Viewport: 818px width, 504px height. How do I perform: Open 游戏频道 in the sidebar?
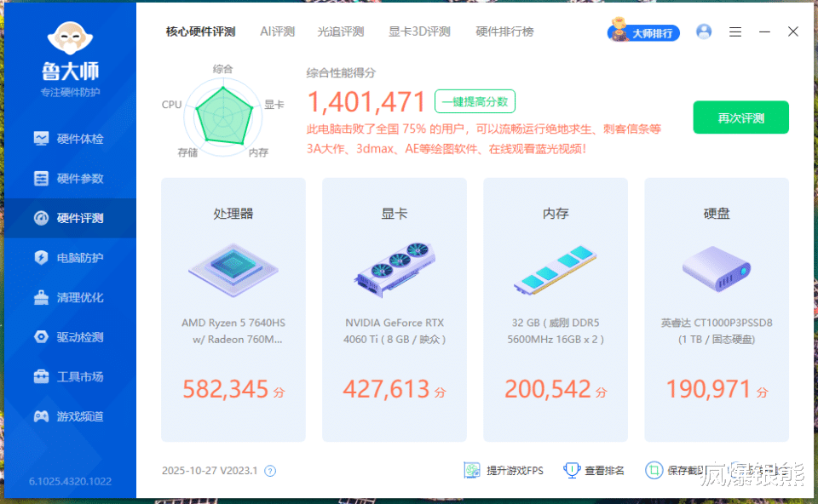point(70,416)
